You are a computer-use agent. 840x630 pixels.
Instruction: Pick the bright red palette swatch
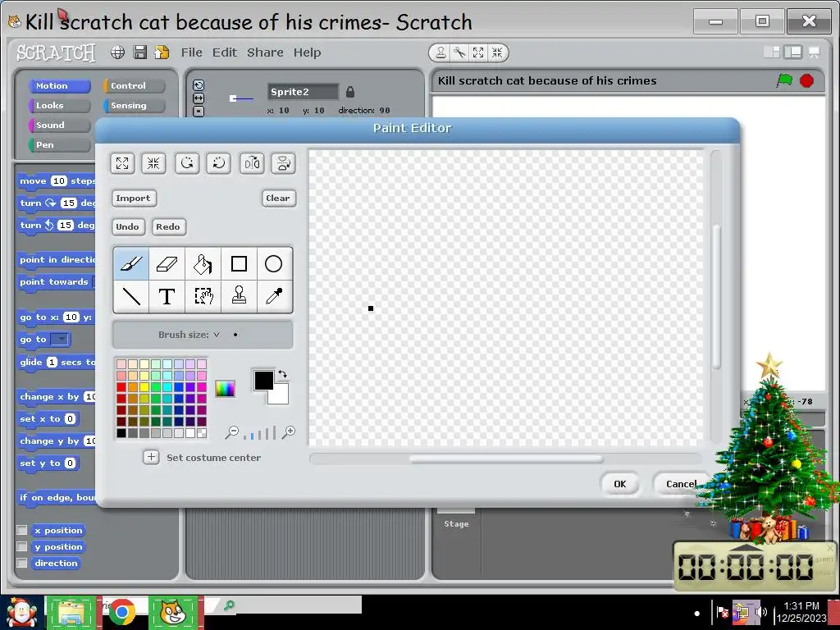[121, 387]
